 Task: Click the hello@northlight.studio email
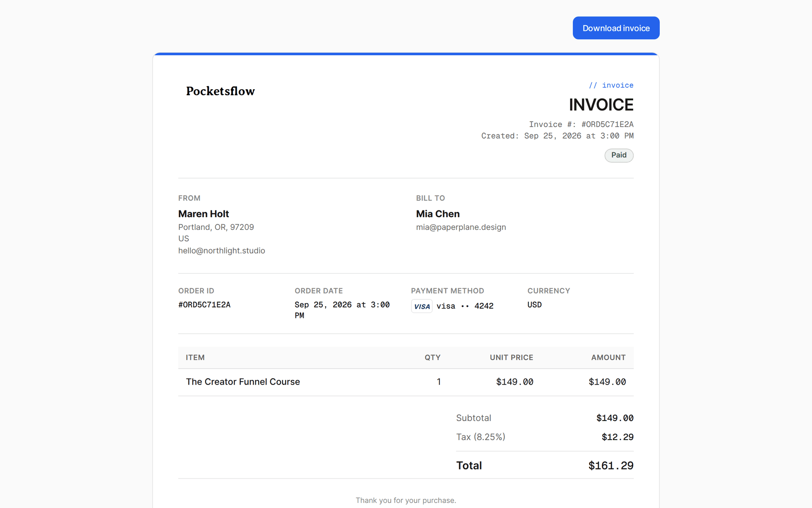pos(222,251)
